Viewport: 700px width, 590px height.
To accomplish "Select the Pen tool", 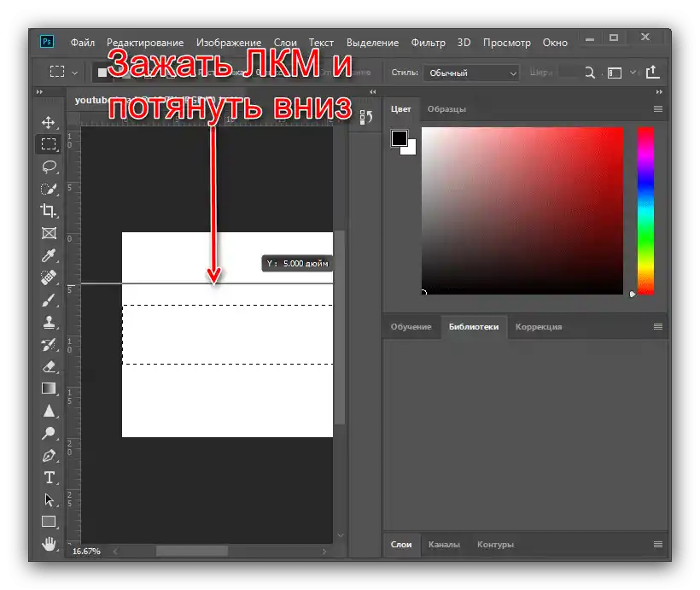I will pos(49,456).
